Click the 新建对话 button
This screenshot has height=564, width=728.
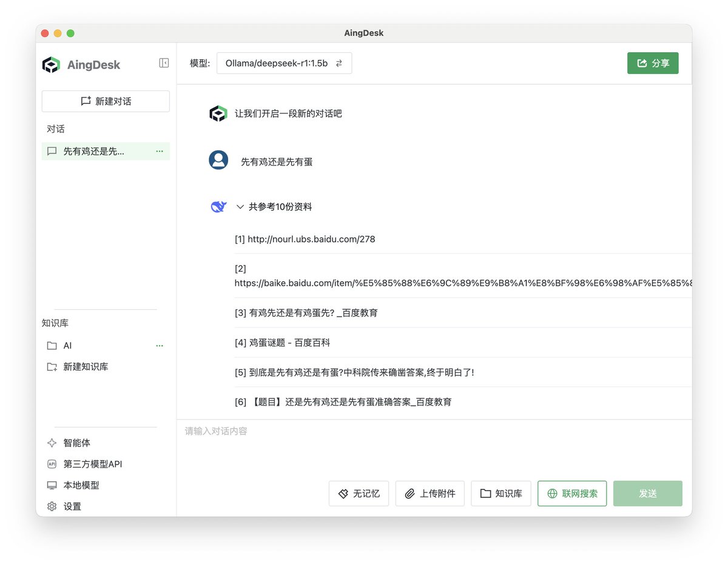tap(106, 101)
